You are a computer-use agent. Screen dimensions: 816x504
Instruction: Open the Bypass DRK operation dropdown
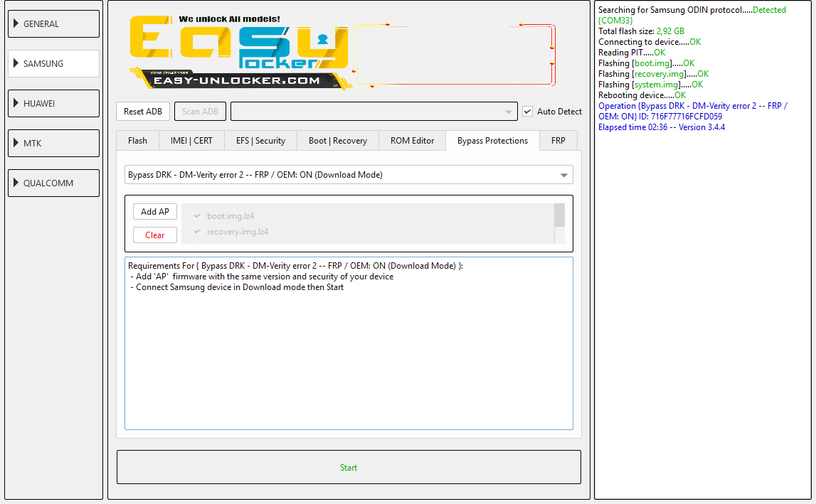click(349, 175)
